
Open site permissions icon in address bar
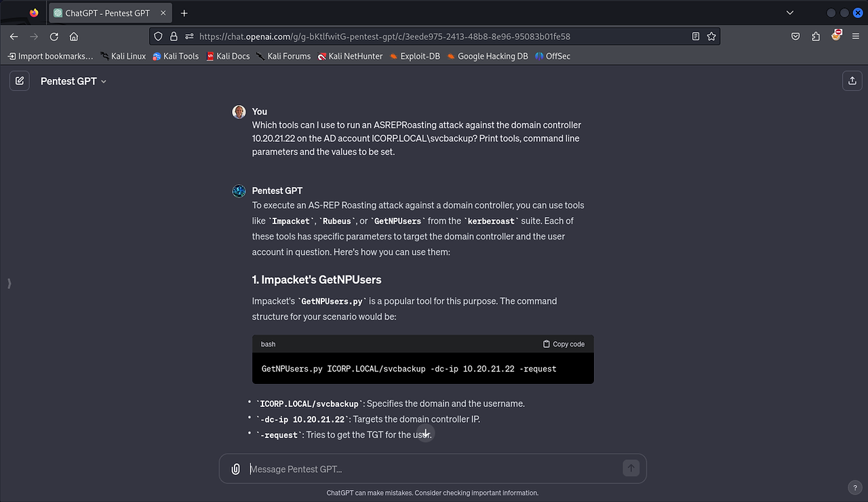[x=189, y=37]
